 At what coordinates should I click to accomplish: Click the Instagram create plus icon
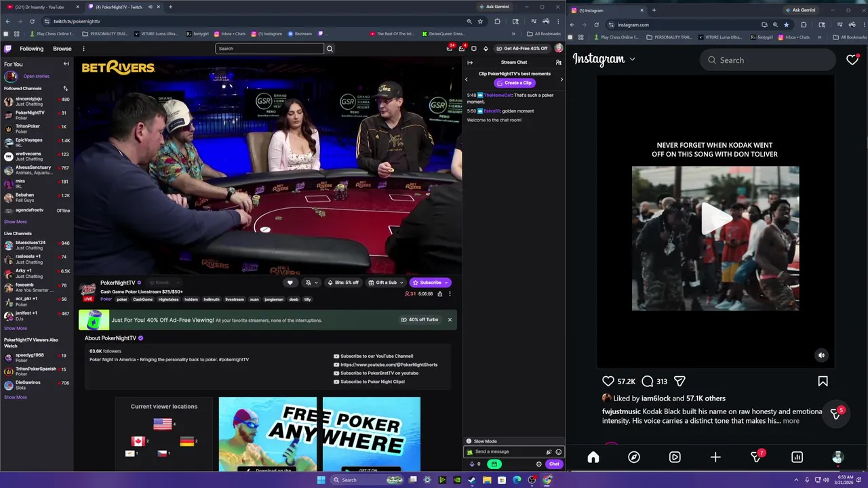coord(715,457)
